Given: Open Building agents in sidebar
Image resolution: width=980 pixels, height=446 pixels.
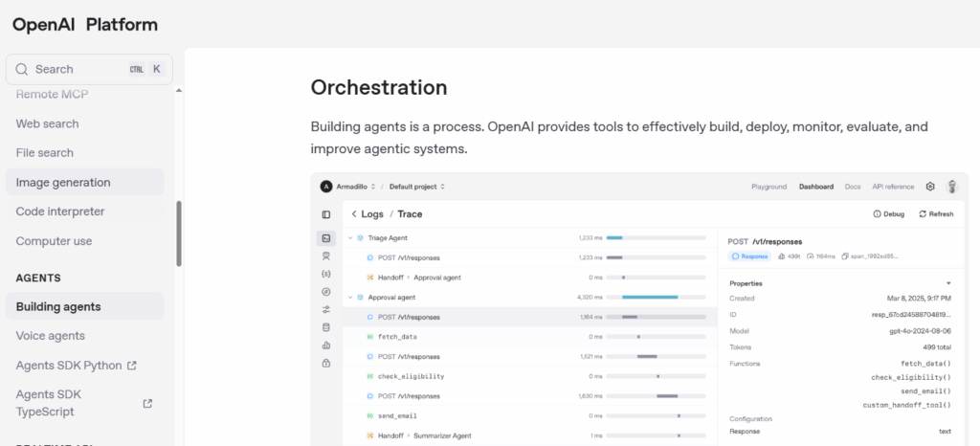Looking at the screenshot, I should pos(58,306).
